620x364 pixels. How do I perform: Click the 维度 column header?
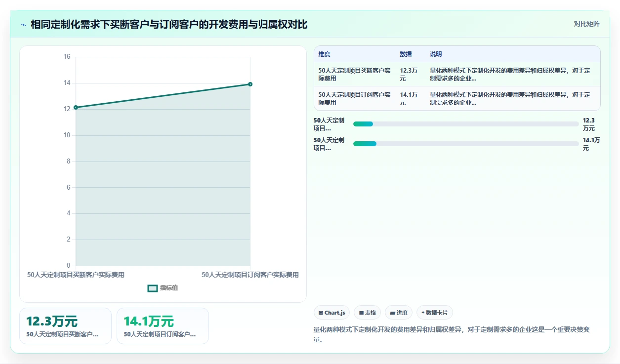(x=325, y=54)
